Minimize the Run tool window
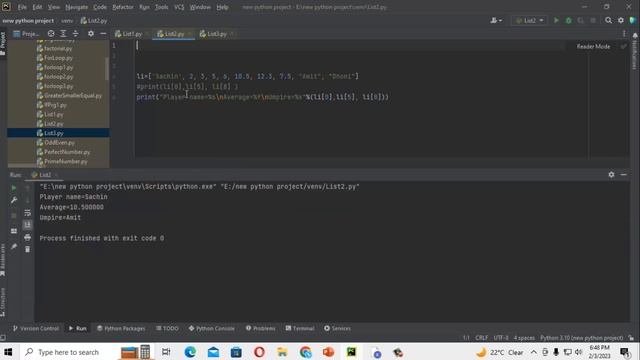The height and width of the screenshot is (360, 640). tap(623, 174)
